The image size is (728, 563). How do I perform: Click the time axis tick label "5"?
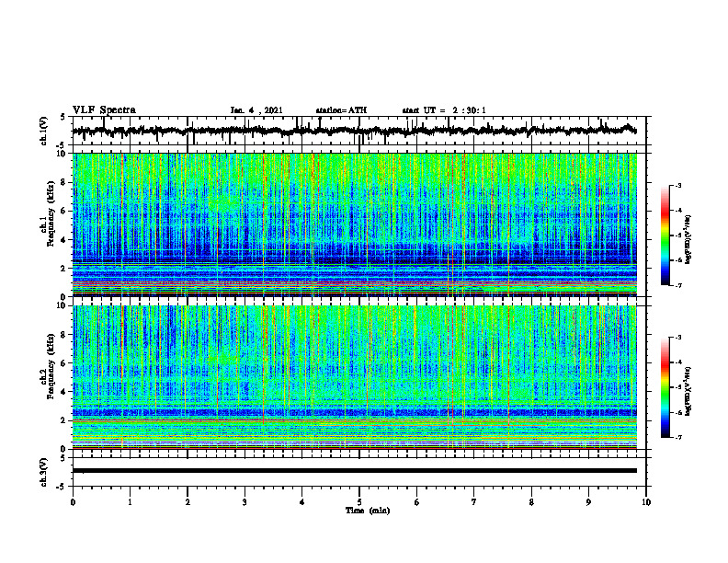point(359,502)
